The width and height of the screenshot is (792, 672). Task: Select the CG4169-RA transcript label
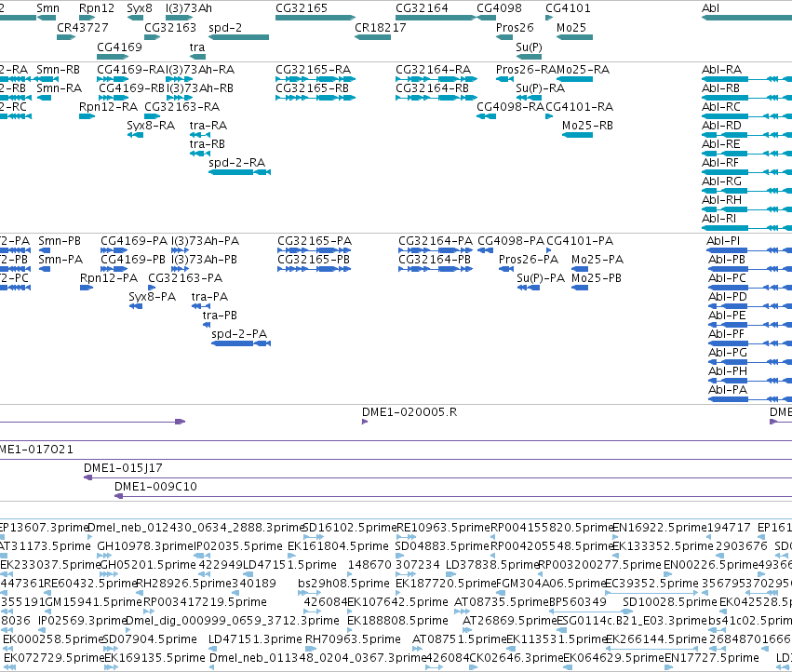(x=131, y=69)
